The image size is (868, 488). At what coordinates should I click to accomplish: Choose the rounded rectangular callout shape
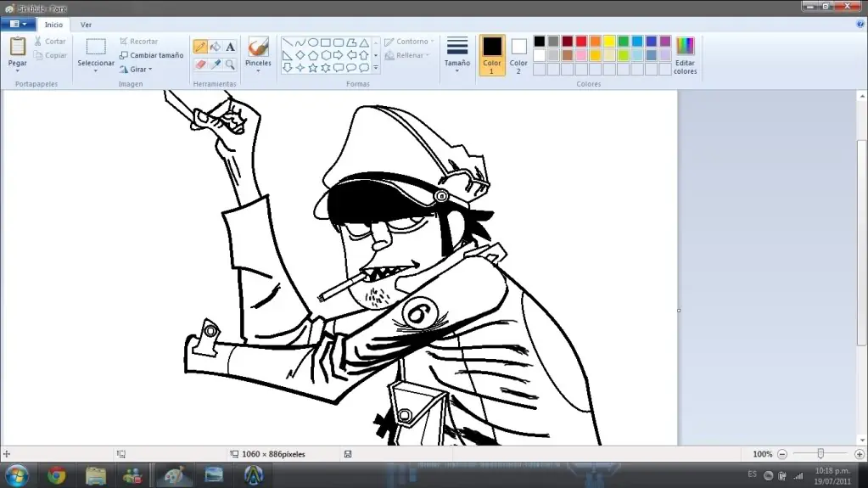tap(339, 68)
